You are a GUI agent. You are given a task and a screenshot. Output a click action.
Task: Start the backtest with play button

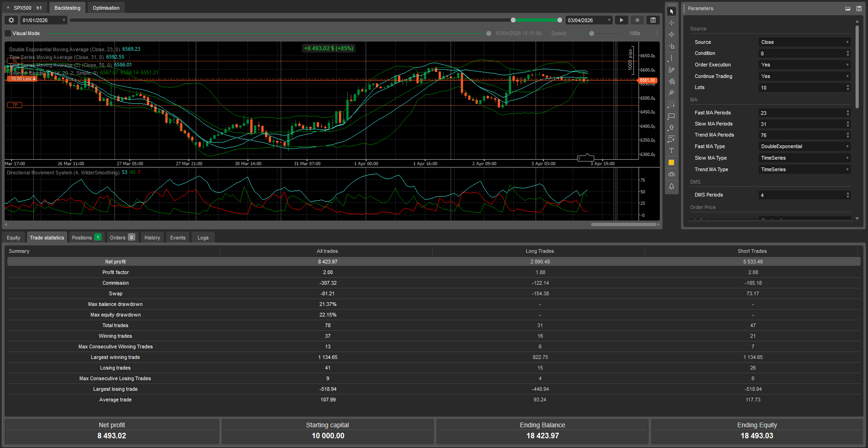[x=621, y=20]
